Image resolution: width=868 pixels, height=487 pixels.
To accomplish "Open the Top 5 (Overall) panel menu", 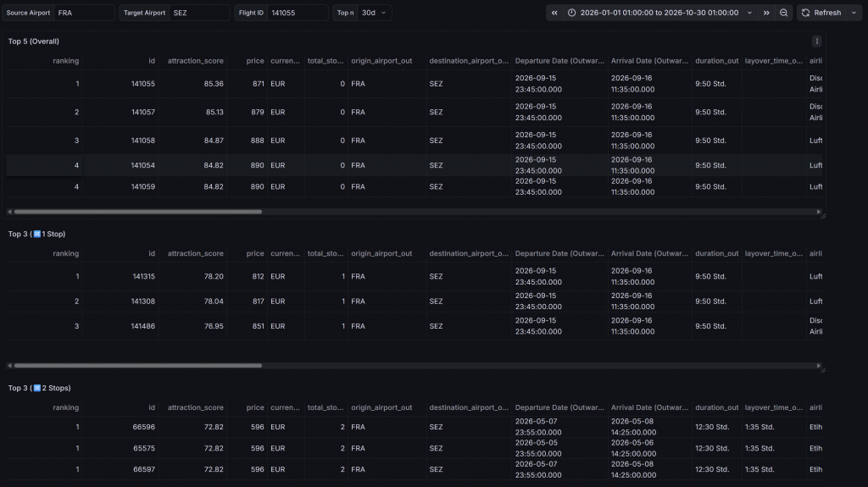I will [x=816, y=41].
